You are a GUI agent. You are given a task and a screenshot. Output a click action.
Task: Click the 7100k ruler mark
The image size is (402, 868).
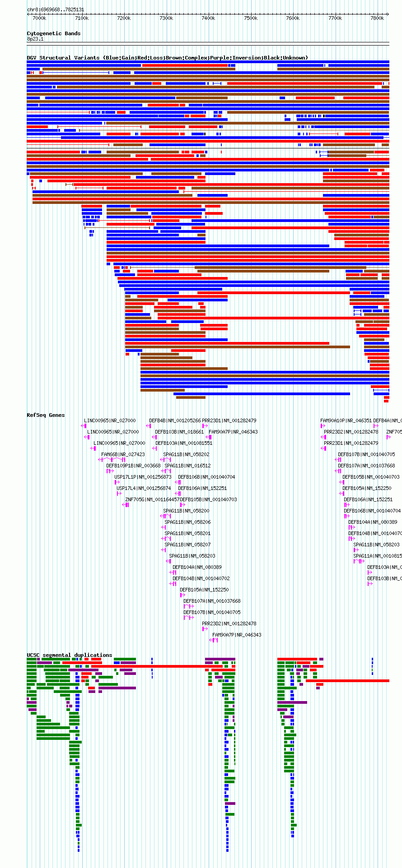[x=82, y=18]
